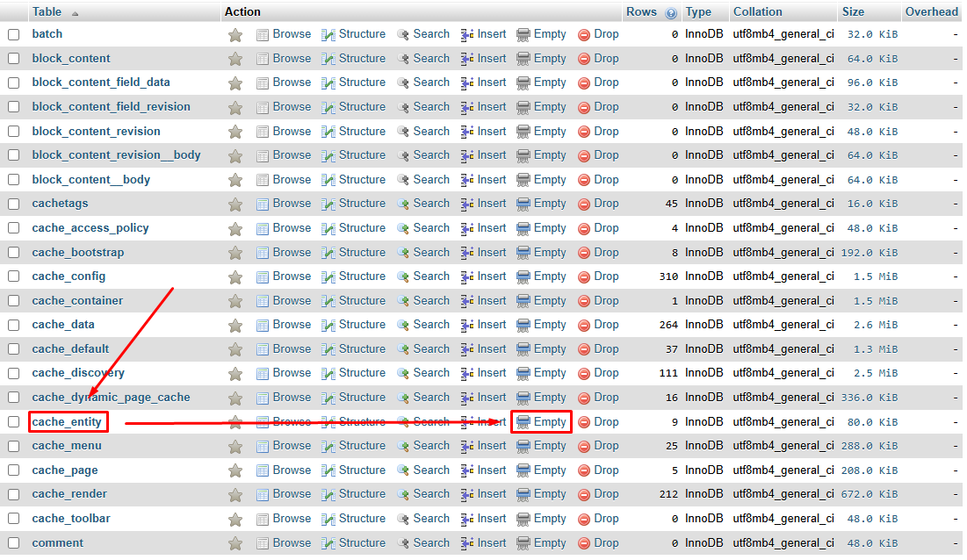
Task: Click Search icon for block_content_field_data row
Action: pyautogui.click(x=403, y=83)
